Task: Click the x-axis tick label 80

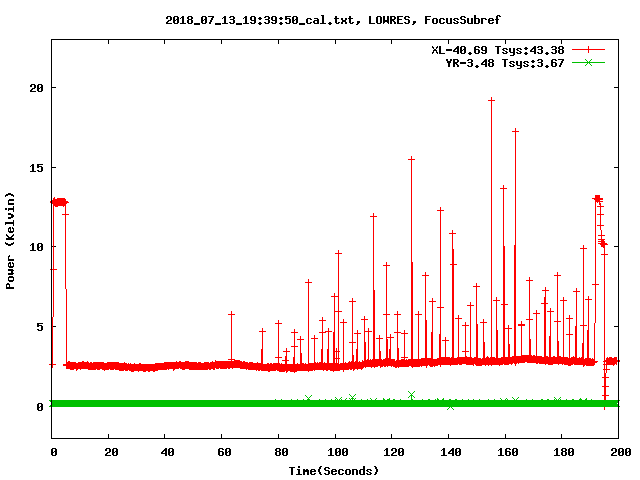Action: point(281,452)
